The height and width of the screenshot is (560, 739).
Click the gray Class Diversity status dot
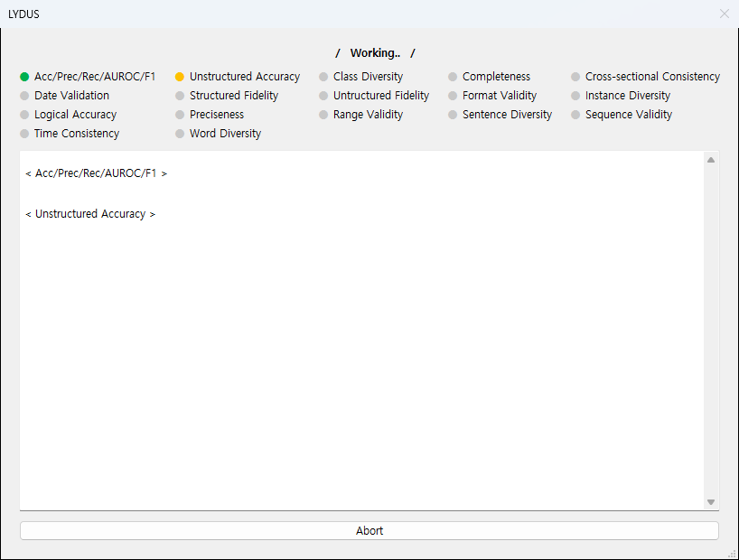tap(323, 77)
